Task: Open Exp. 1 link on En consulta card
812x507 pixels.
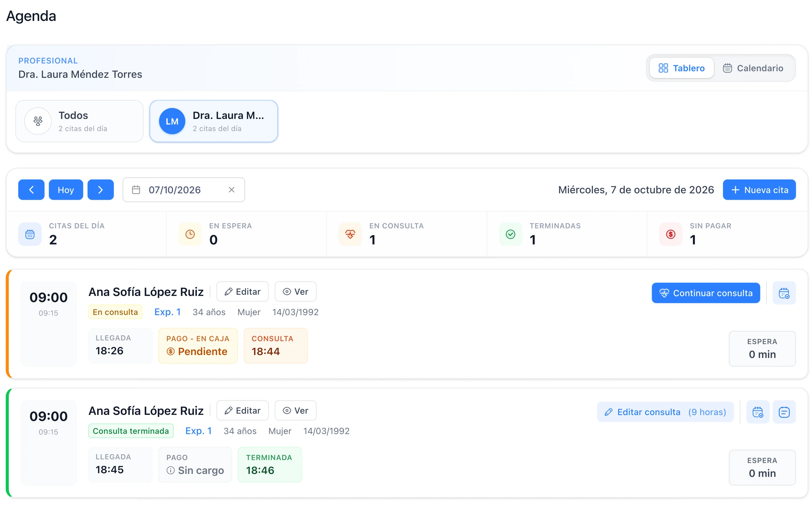Action: (x=167, y=312)
